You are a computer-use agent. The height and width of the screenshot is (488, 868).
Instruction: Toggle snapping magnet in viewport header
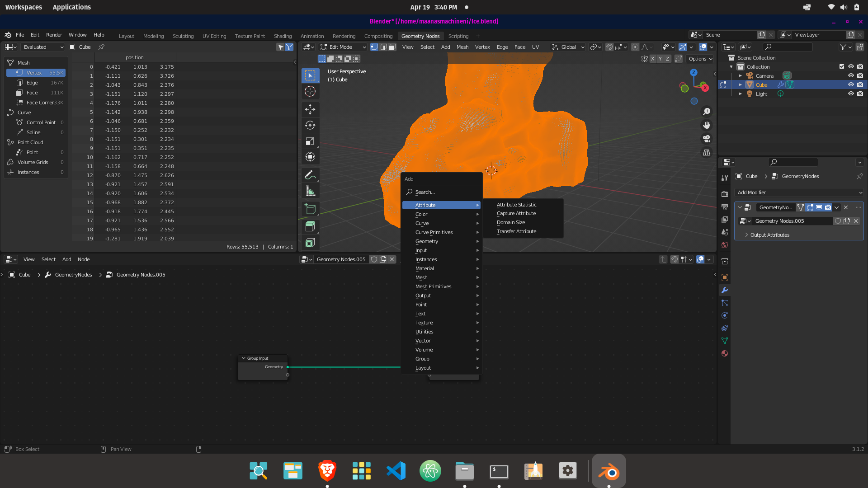tap(609, 47)
